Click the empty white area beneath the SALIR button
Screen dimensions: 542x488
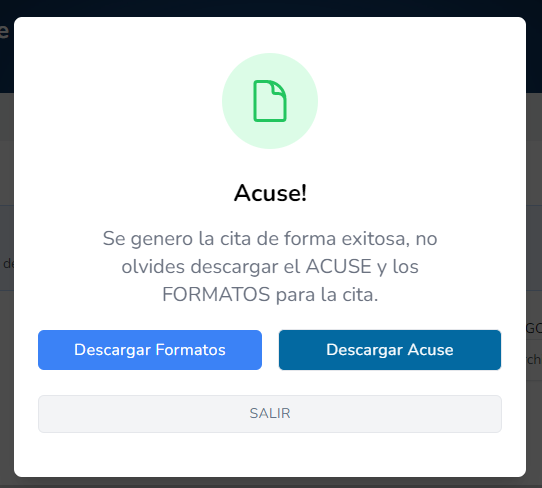tap(270, 454)
